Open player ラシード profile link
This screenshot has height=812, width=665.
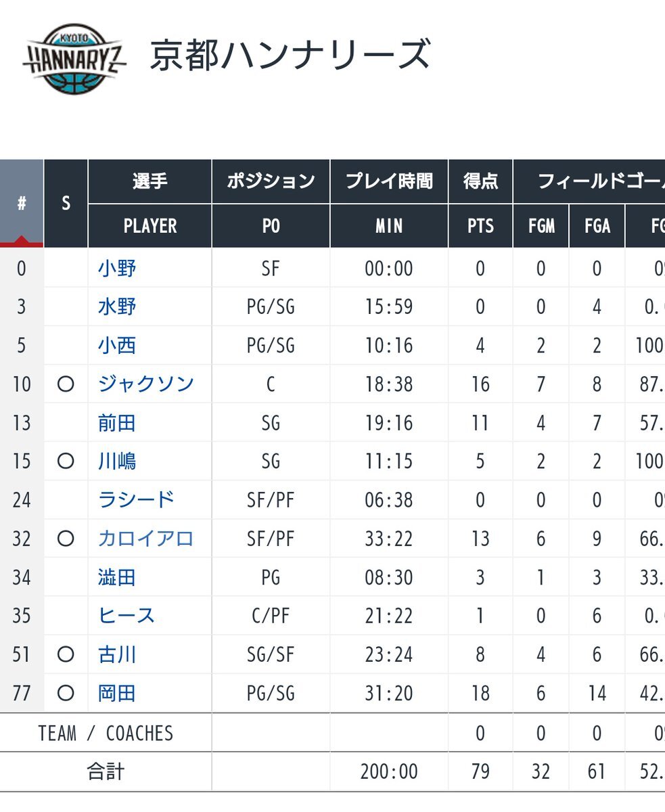pyautogui.click(x=137, y=500)
